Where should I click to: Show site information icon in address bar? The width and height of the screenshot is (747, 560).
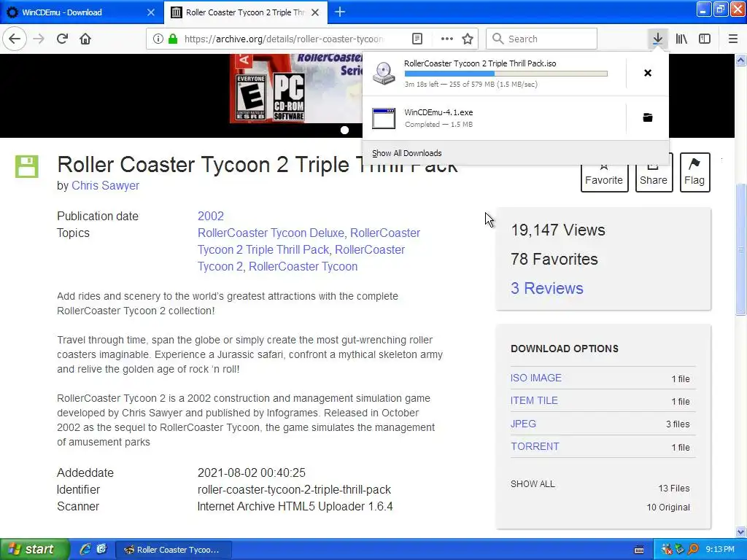click(158, 39)
